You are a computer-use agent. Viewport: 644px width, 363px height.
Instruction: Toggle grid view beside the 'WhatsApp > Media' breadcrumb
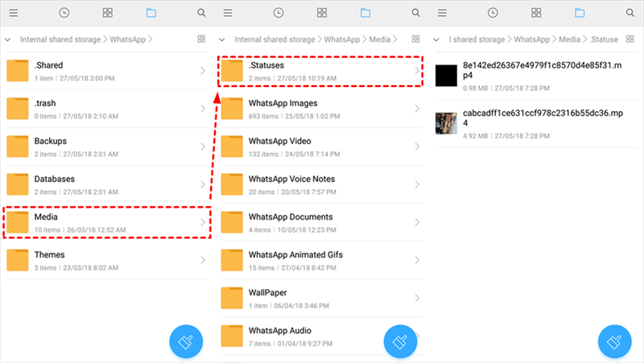pos(415,39)
